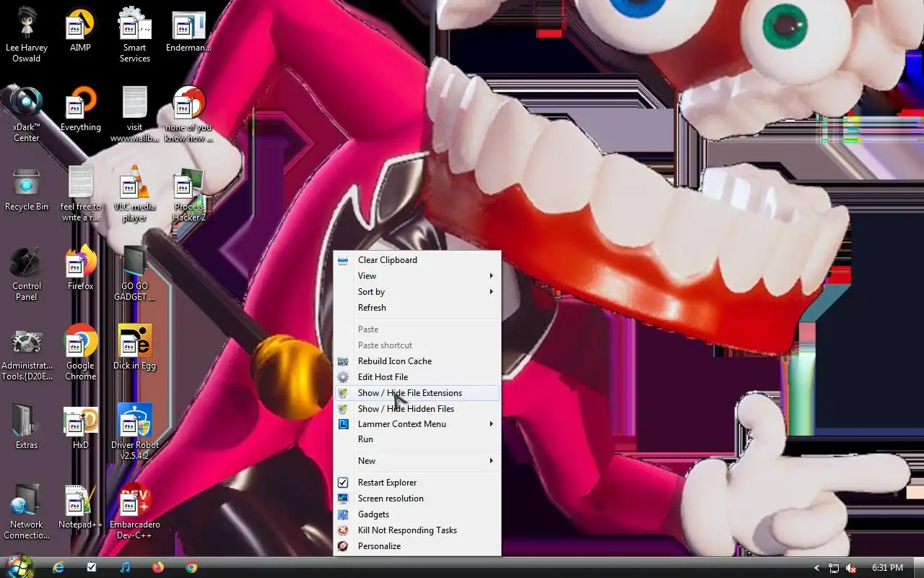The height and width of the screenshot is (578, 924).
Task: Launch Firefox from the taskbar
Action: pos(158,567)
